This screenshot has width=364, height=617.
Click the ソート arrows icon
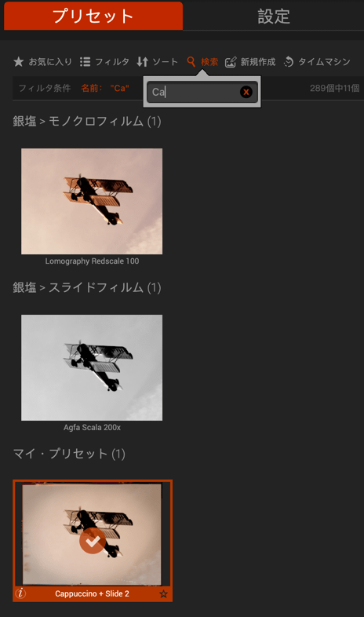pyautogui.click(x=142, y=62)
